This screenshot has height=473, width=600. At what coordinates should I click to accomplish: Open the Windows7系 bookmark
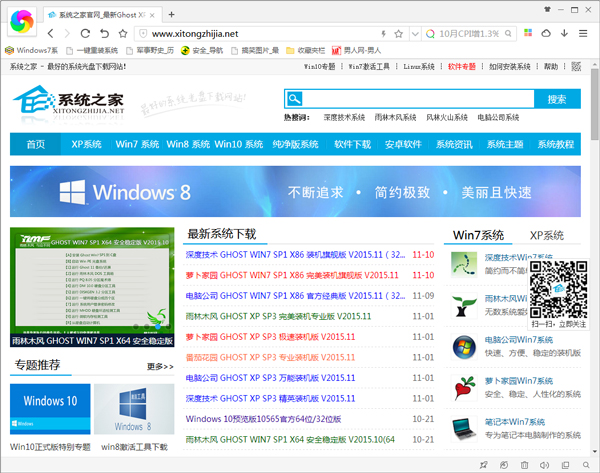click(x=32, y=51)
